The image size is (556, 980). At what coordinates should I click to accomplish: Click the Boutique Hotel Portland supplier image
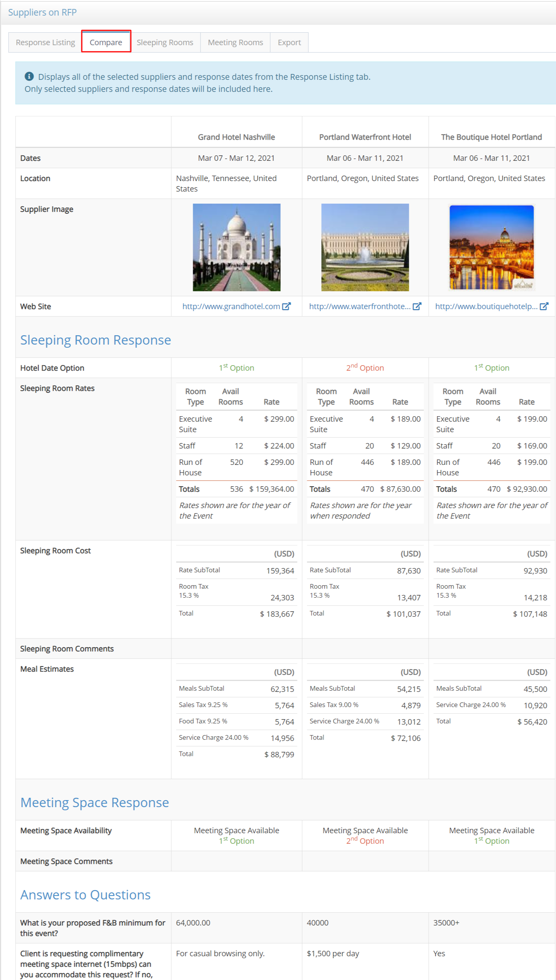coord(491,247)
